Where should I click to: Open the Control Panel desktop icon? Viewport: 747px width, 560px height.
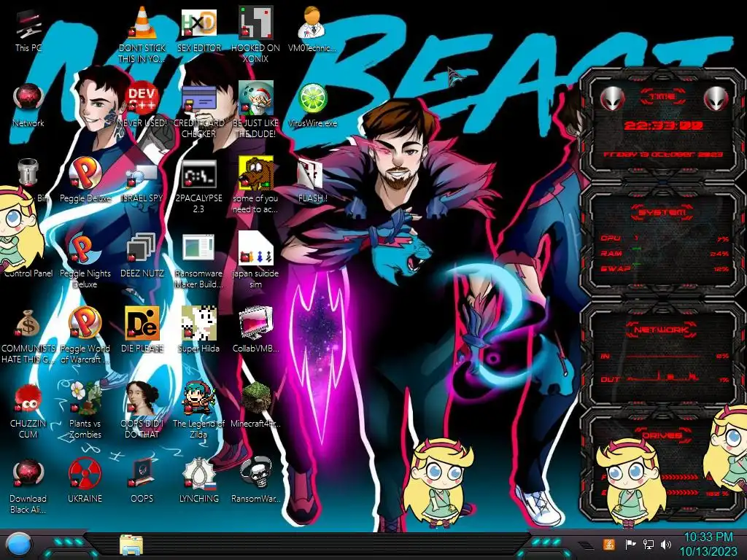[28, 273]
